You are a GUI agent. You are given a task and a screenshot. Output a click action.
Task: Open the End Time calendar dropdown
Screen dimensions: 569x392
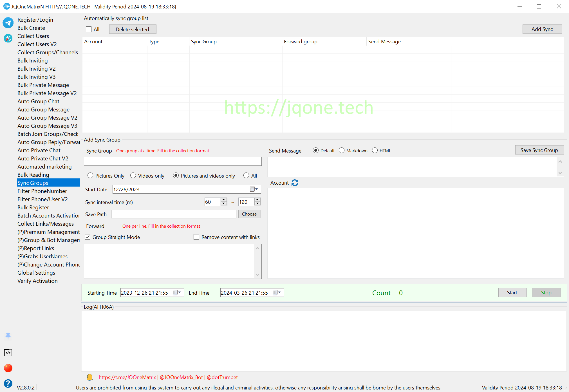(277, 293)
